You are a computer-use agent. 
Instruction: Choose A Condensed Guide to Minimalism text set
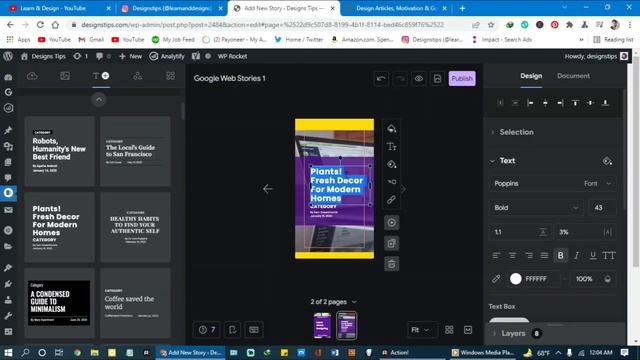60,303
